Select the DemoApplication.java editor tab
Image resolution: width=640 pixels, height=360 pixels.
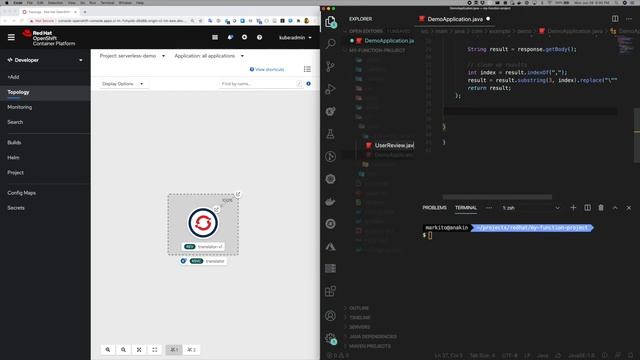tap(455, 19)
